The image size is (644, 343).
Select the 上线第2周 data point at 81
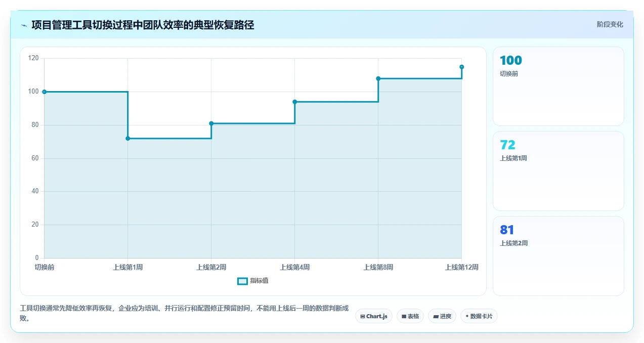tap(211, 123)
